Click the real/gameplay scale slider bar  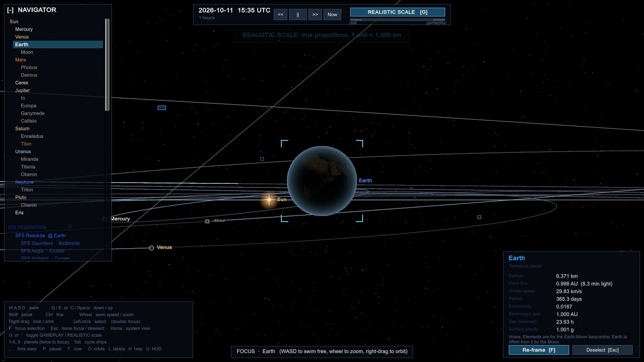click(x=398, y=19)
